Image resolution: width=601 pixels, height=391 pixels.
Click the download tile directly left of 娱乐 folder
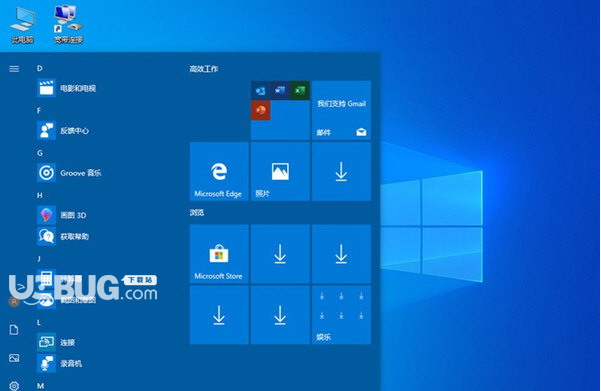click(280, 315)
